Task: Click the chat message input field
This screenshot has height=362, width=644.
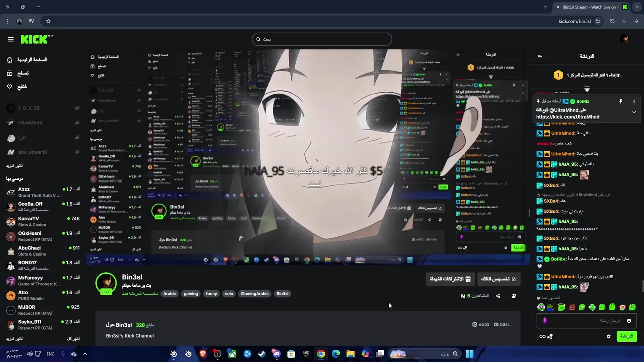Action: pyautogui.click(x=586, y=320)
